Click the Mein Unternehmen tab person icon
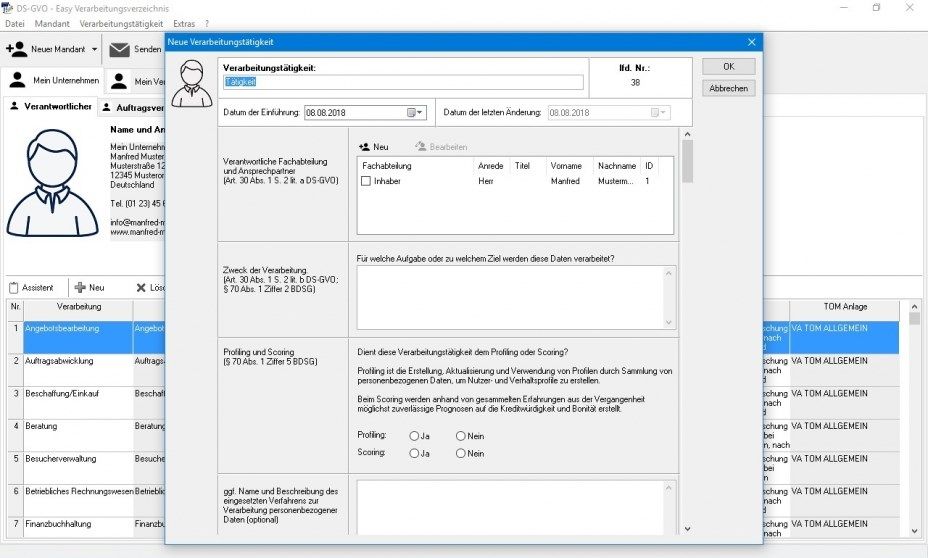 (x=18, y=80)
